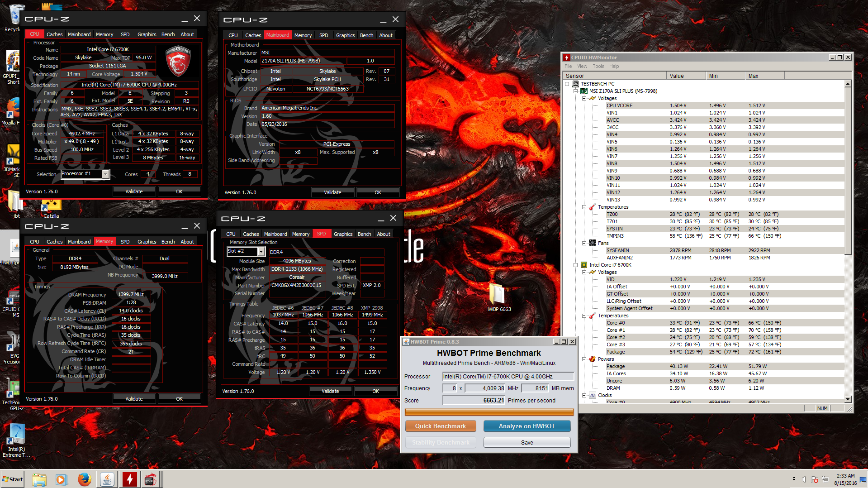Open the GPUPI shortcut desktop icon
The height and width of the screenshot is (488, 868).
coord(13,67)
